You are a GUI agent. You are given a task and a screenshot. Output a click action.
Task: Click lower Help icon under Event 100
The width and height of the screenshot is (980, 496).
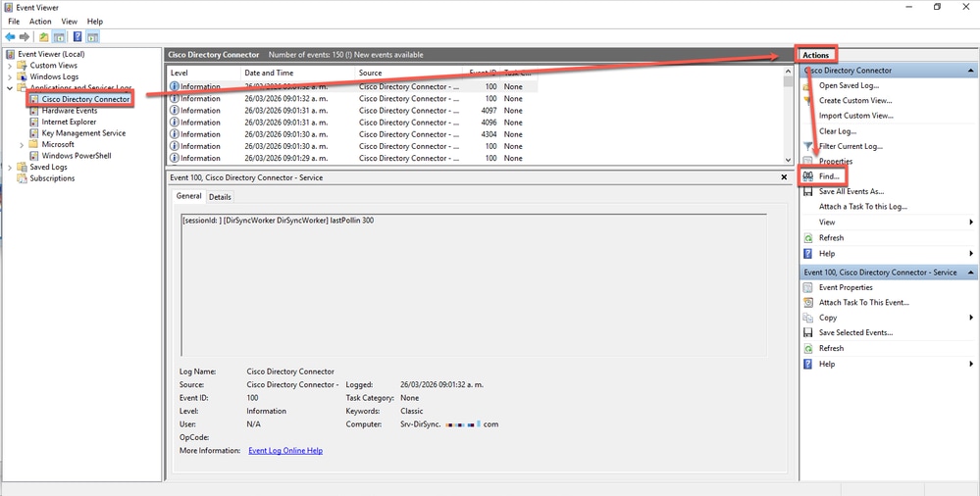(808, 365)
